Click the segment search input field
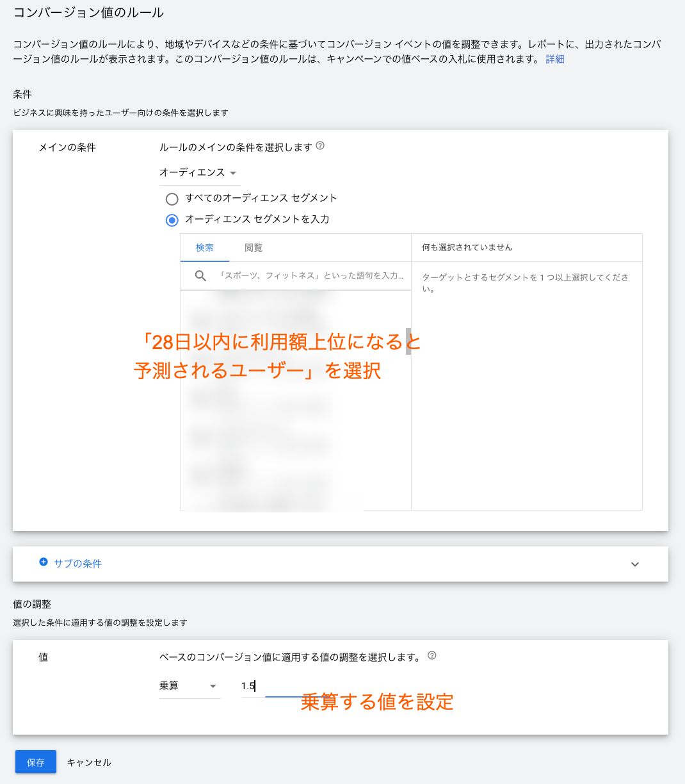The width and height of the screenshot is (685, 784). (x=311, y=276)
